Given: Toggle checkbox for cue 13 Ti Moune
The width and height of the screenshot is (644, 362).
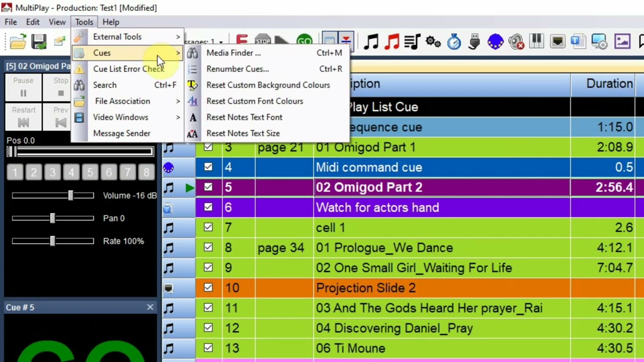Looking at the screenshot, I should (208, 348).
